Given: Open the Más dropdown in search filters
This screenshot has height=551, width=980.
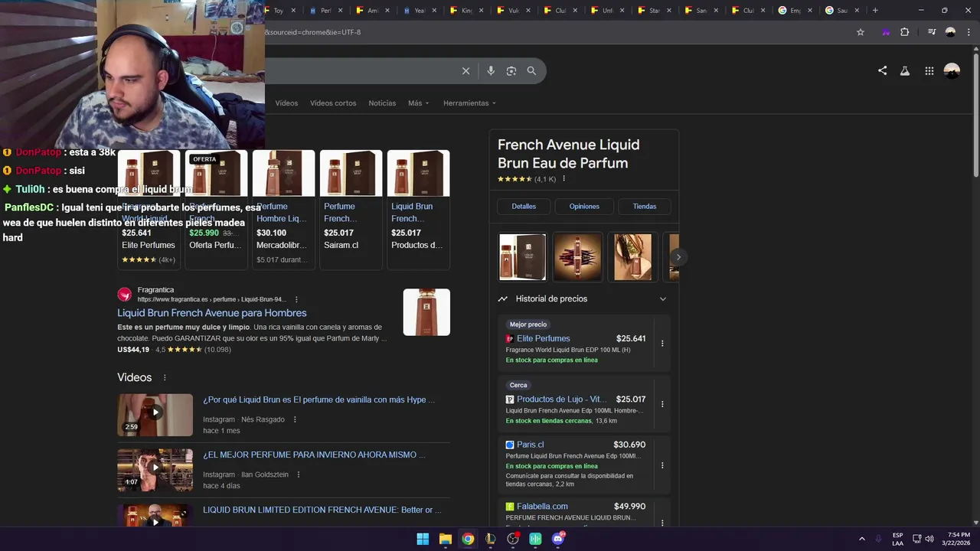Looking at the screenshot, I should pyautogui.click(x=418, y=103).
